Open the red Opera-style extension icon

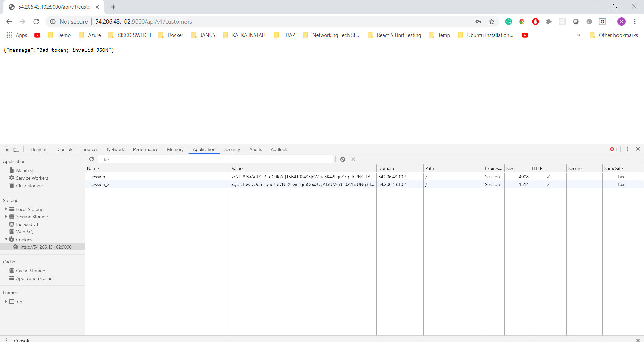click(536, 22)
